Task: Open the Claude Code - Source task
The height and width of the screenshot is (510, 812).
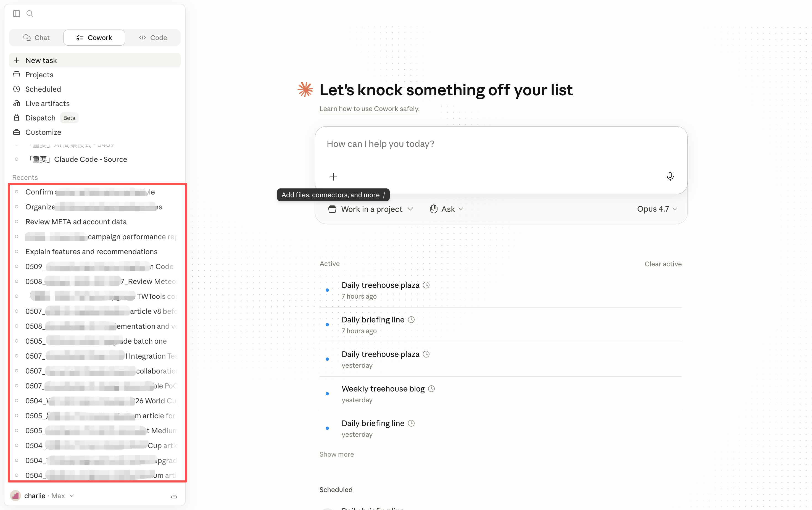Action: pyautogui.click(x=95, y=159)
